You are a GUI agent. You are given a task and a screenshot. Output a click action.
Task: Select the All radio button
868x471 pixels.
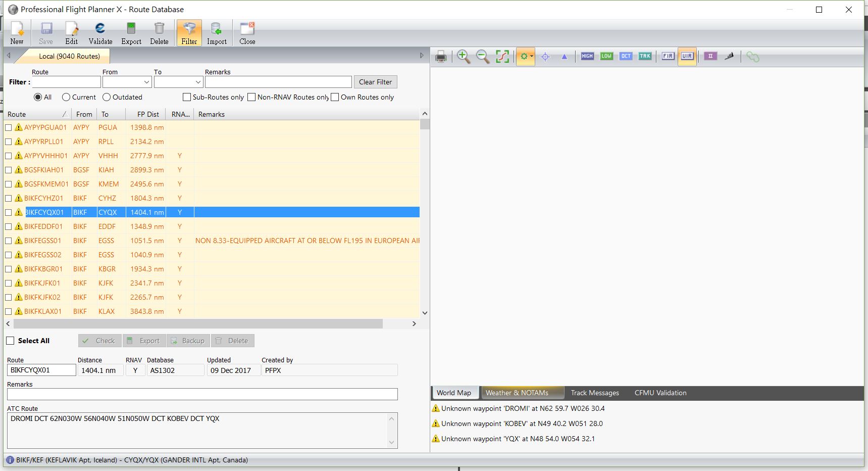(x=38, y=97)
